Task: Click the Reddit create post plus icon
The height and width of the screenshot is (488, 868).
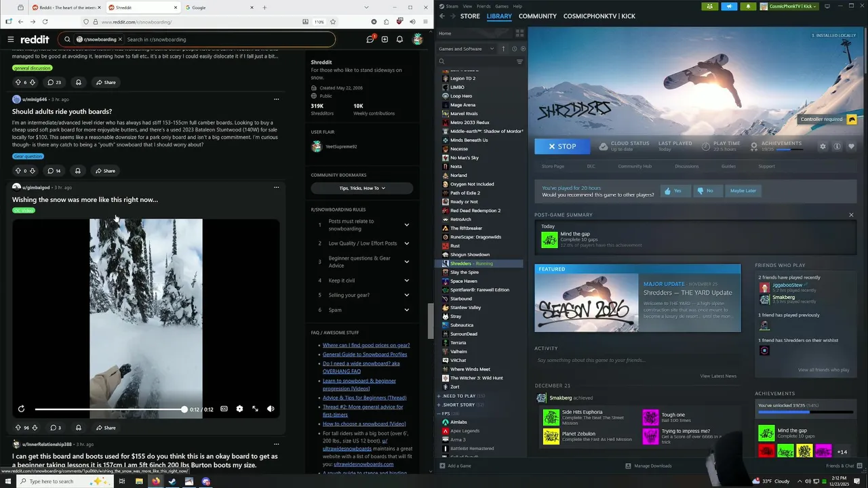Action: [384, 39]
